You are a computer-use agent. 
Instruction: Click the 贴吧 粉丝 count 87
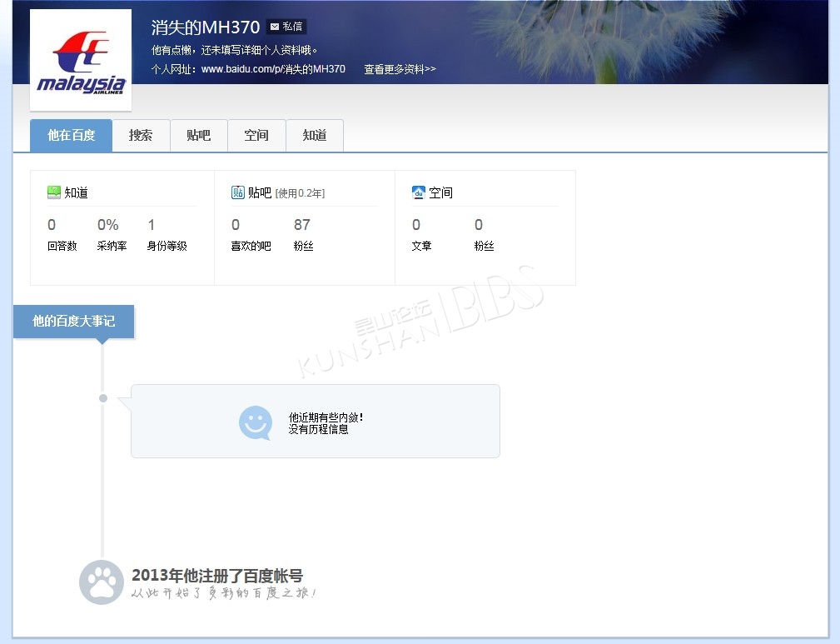[x=302, y=225]
